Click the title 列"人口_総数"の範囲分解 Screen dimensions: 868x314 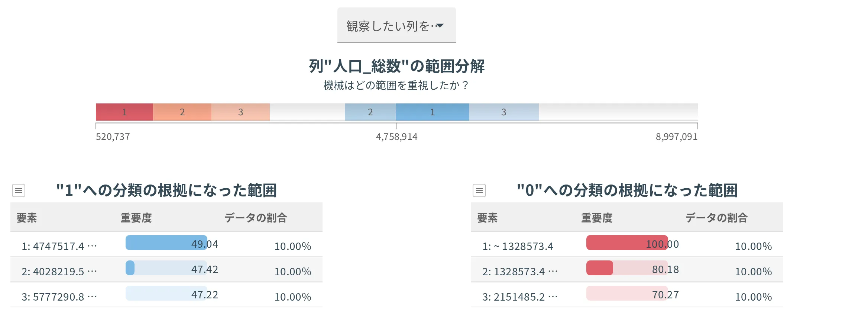point(397,66)
